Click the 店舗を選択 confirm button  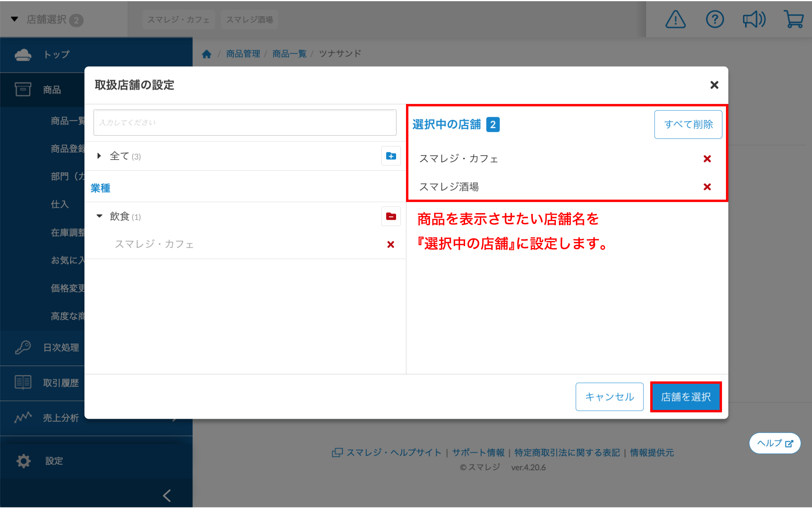tap(686, 397)
